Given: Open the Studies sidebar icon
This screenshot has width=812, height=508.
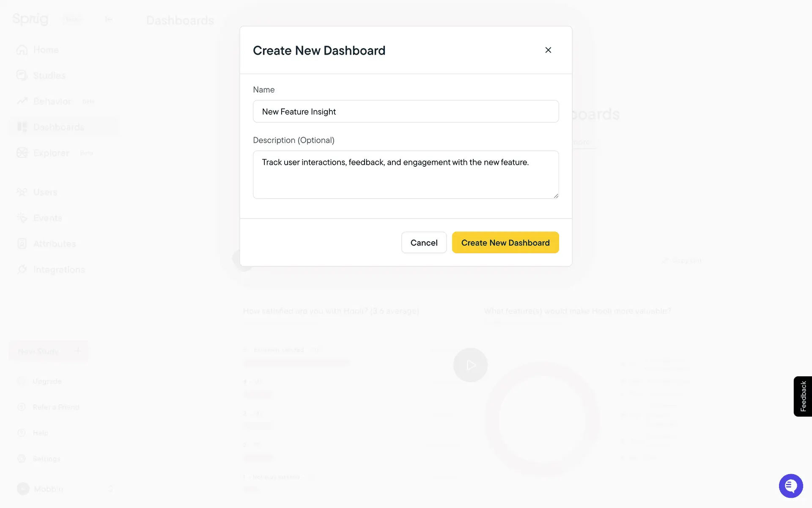Looking at the screenshot, I should [x=22, y=75].
